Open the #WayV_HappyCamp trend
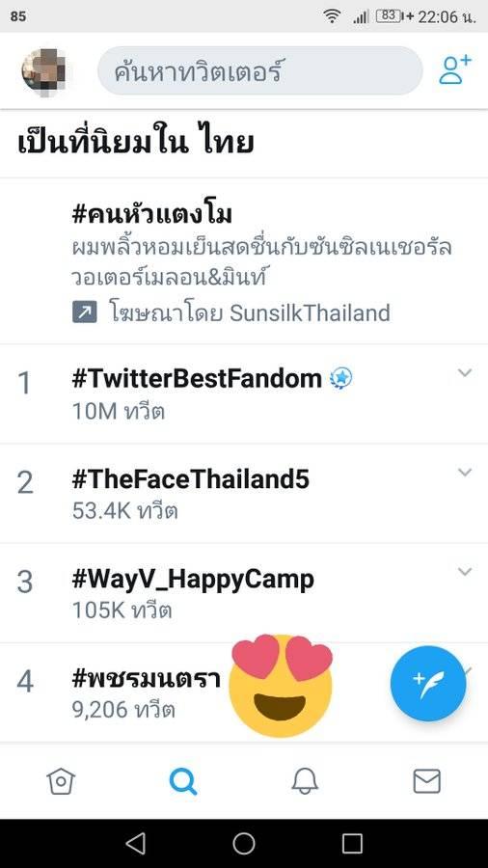 click(244, 593)
